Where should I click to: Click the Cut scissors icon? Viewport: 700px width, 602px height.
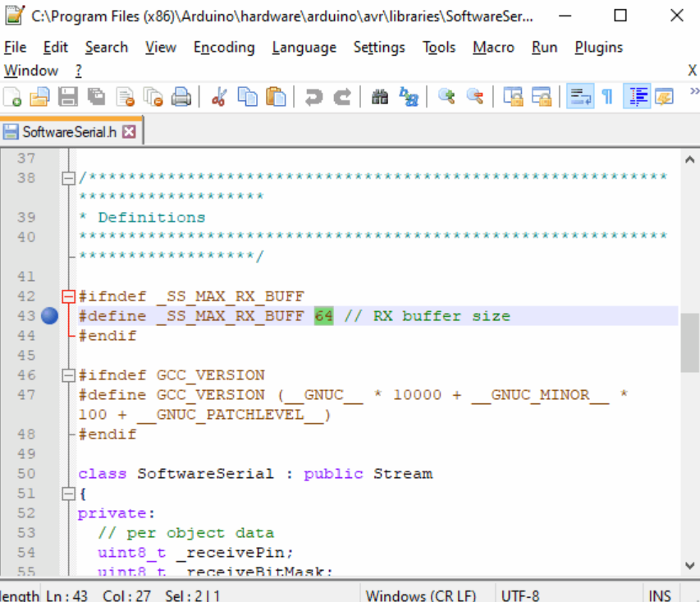click(218, 97)
